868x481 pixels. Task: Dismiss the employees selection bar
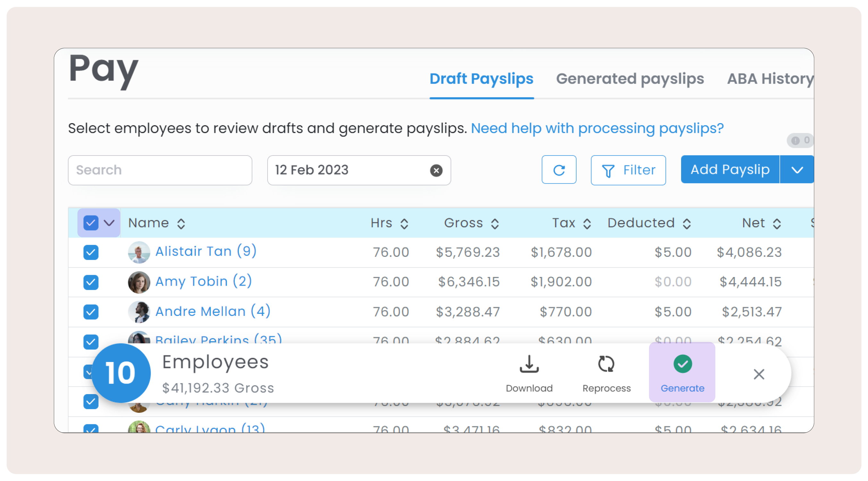[x=758, y=374]
